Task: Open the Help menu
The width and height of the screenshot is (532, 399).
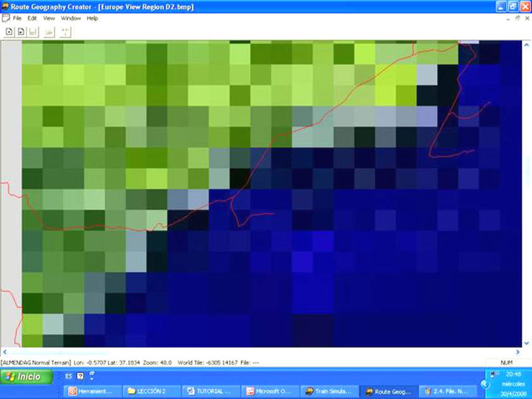Action: click(x=92, y=18)
